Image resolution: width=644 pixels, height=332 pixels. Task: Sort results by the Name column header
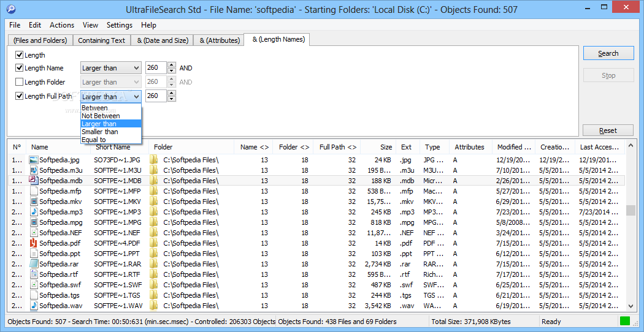pos(59,147)
